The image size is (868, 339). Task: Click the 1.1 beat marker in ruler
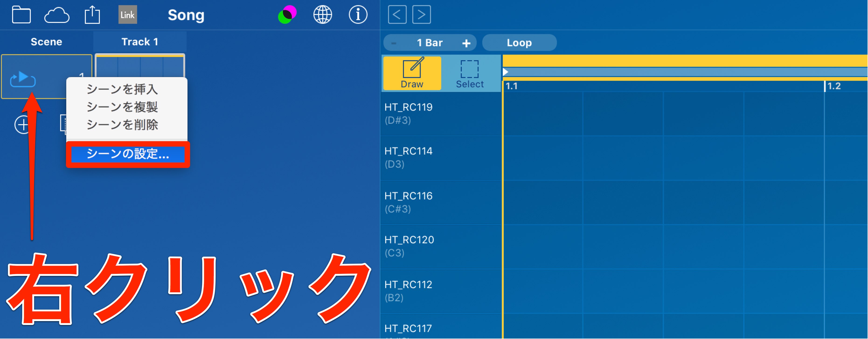point(511,86)
